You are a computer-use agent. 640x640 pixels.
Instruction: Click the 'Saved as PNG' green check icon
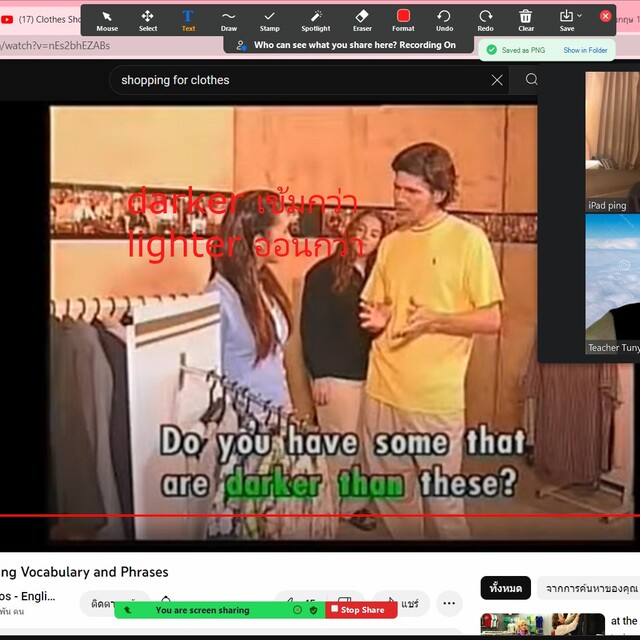pos(492,50)
